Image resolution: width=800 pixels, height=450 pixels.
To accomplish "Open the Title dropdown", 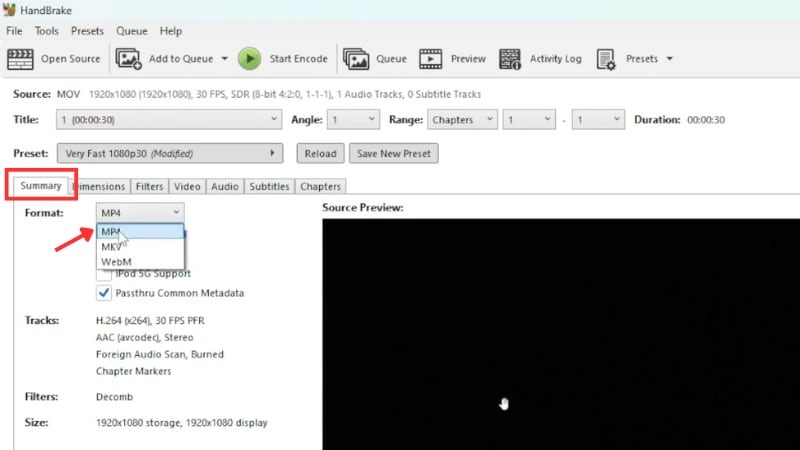I will coord(169,120).
